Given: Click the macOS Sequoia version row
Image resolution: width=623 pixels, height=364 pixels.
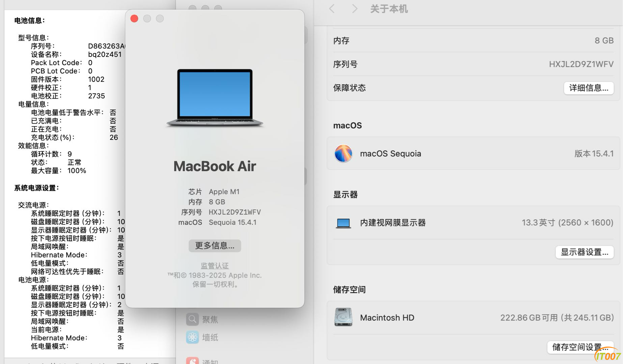Looking at the screenshot, I should [x=473, y=153].
